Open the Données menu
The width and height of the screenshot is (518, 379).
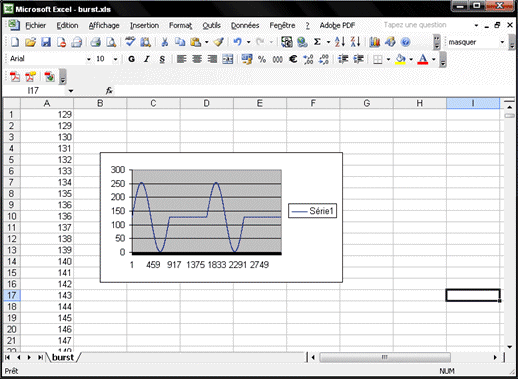point(245,25)
